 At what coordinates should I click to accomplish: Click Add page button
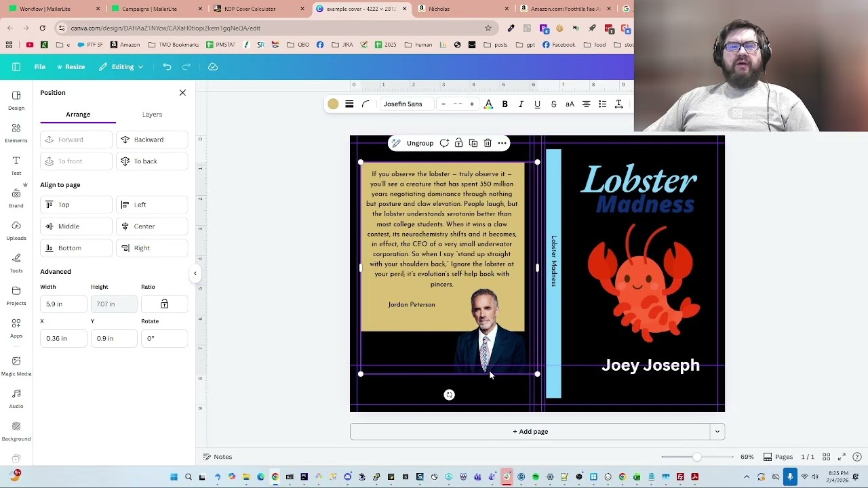[530, 432]
